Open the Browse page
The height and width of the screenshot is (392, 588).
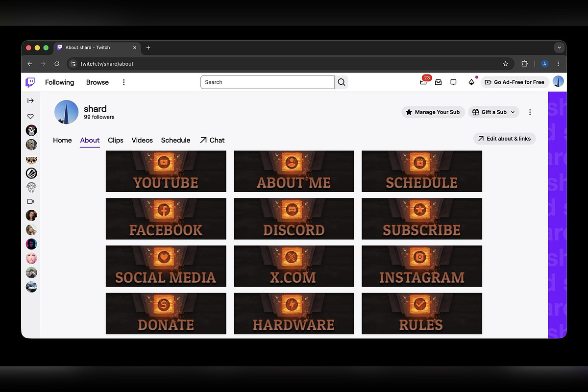[98, 82]
